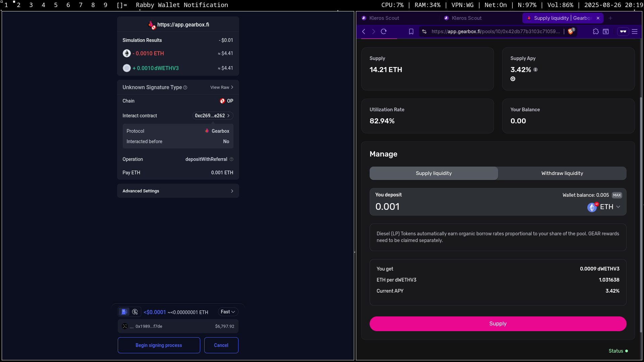Open site settings icon in address bar
The image size is (644, 362).
tap(424, 32)
